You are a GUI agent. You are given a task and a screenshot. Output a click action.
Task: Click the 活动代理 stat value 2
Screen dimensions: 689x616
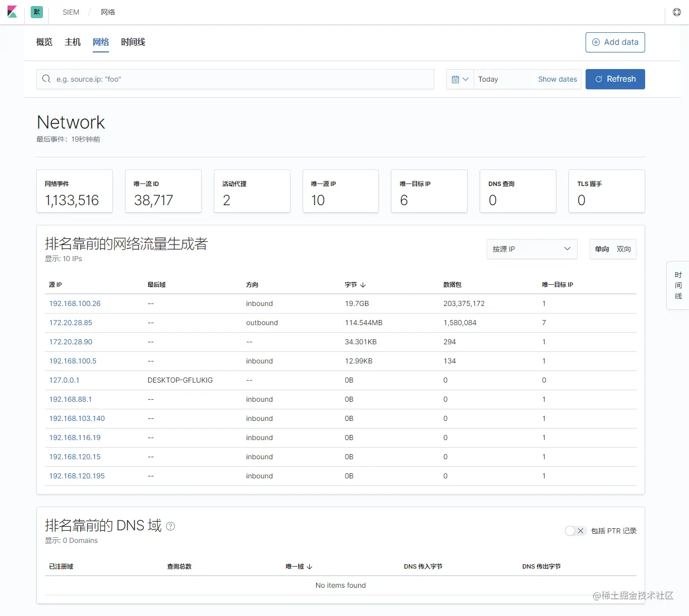pos(226,201)
